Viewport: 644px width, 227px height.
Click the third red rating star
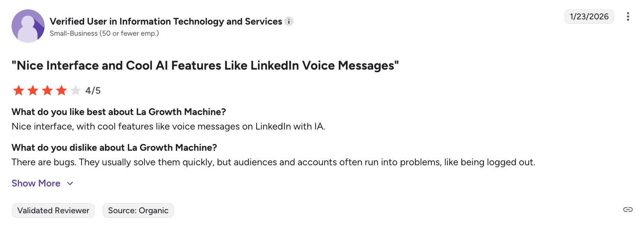pos(47,90)
